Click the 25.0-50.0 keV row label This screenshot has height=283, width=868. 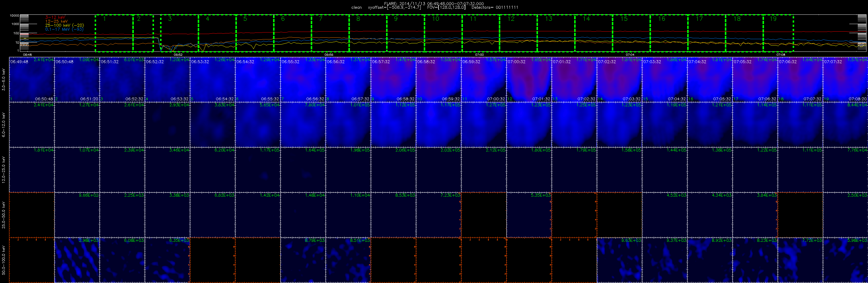[x=4, y=215]
